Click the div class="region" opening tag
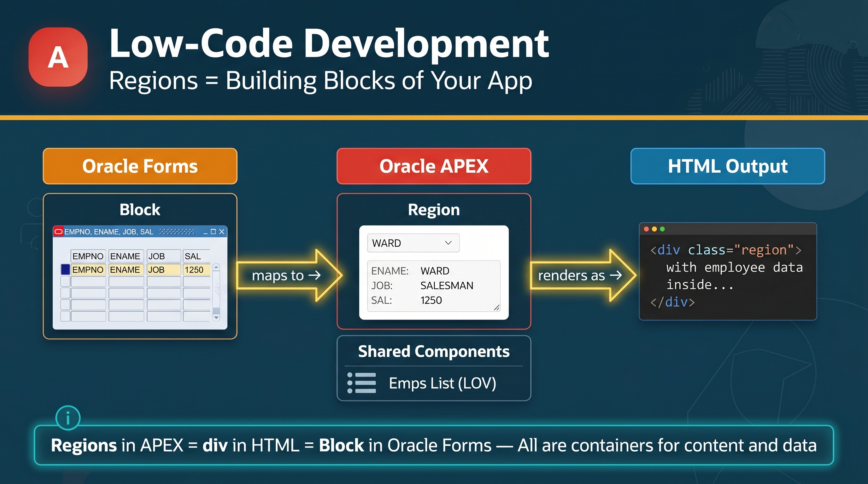 [725, 250]
